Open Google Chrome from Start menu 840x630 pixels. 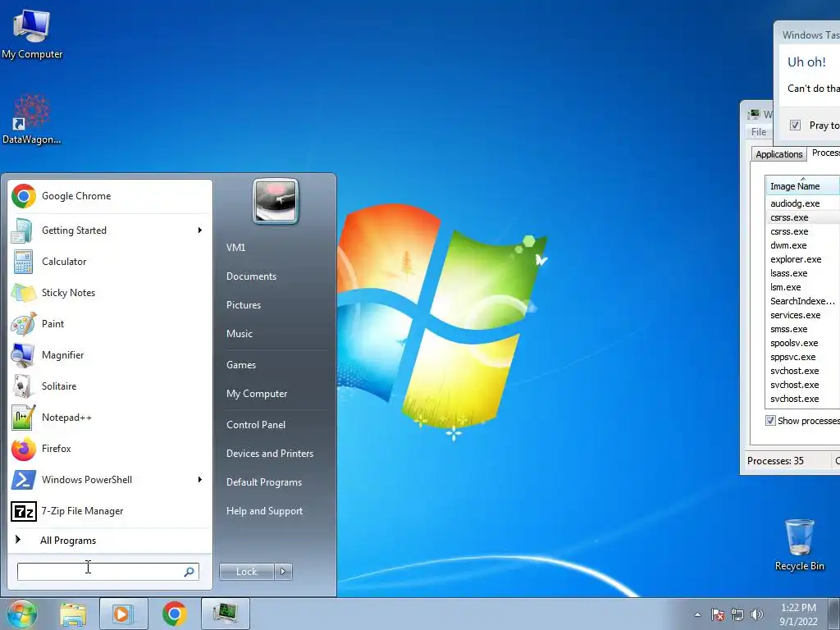point(111,196)
